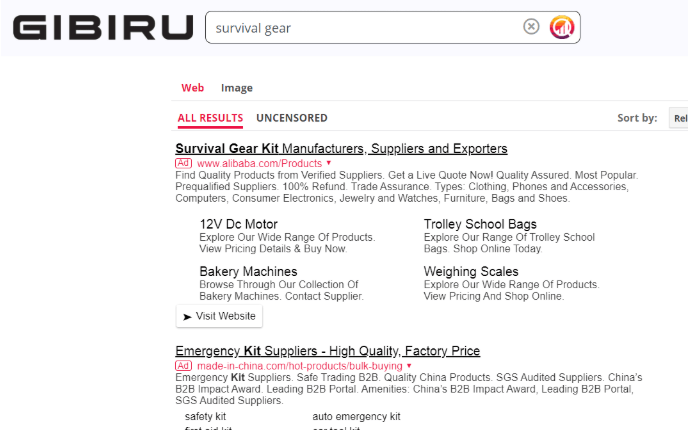Click the Ad badge next to made-in-china.com

click(183, 366)
